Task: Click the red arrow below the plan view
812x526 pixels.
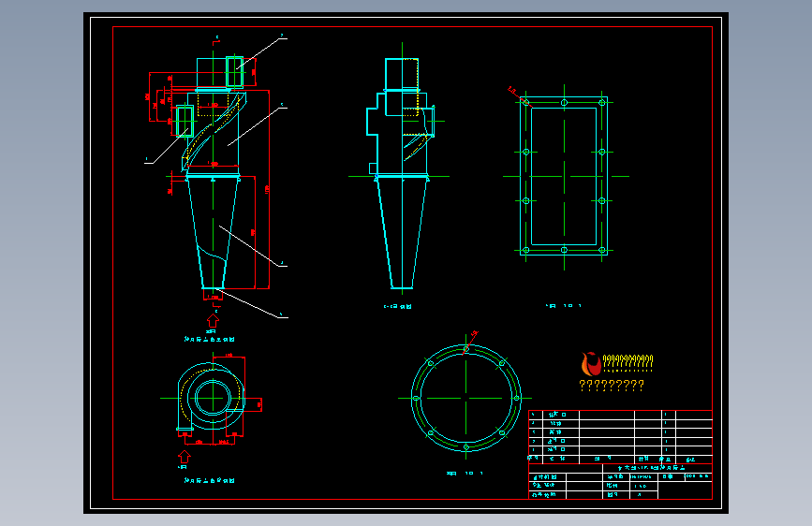Action: point(184,457)
